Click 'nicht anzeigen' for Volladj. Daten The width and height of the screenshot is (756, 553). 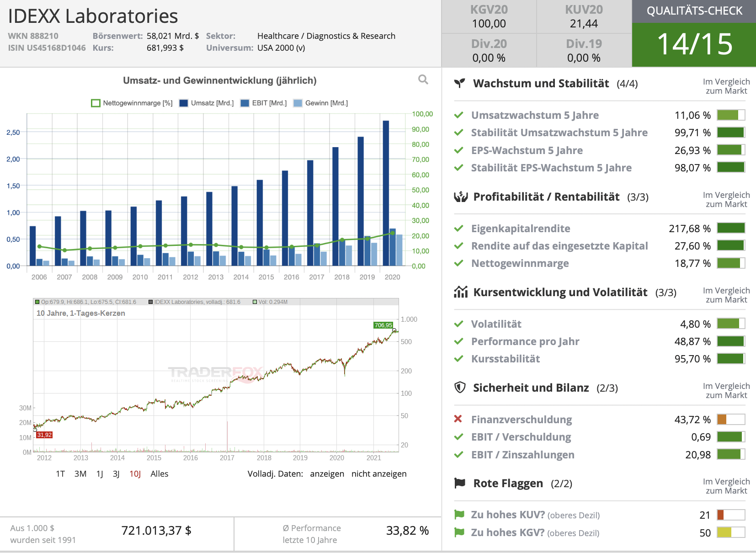point(379,474)
